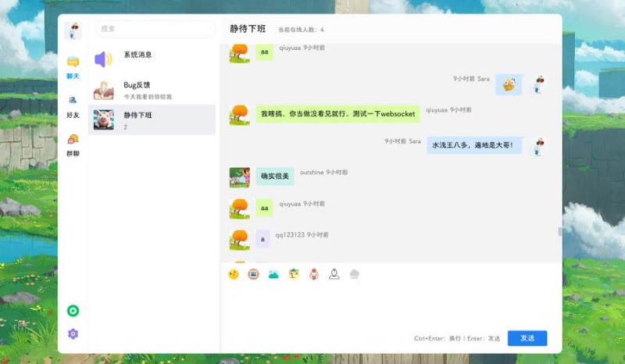The image size is (625, 364).
Task: Open the 好友 friends section
Action: pyautogui.click(x=73, y=107)
